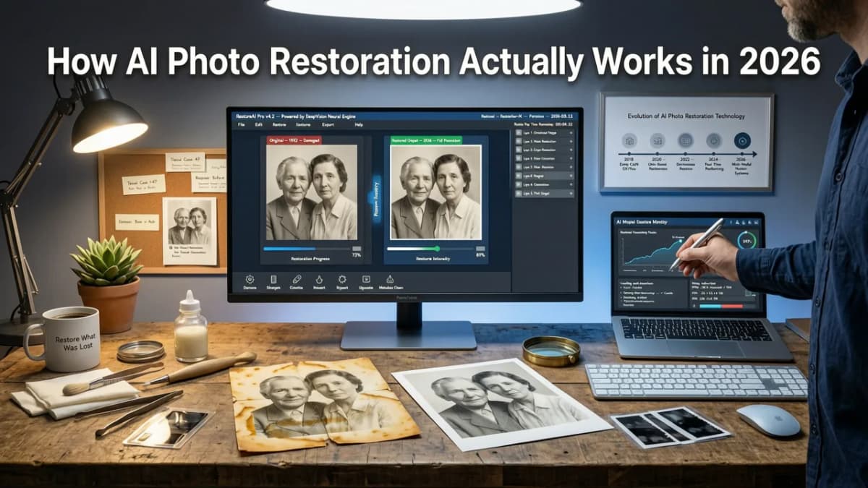Screen dimensions: 868x488
Task: Open the Restore menu
Action: click(x=279, y=124)
